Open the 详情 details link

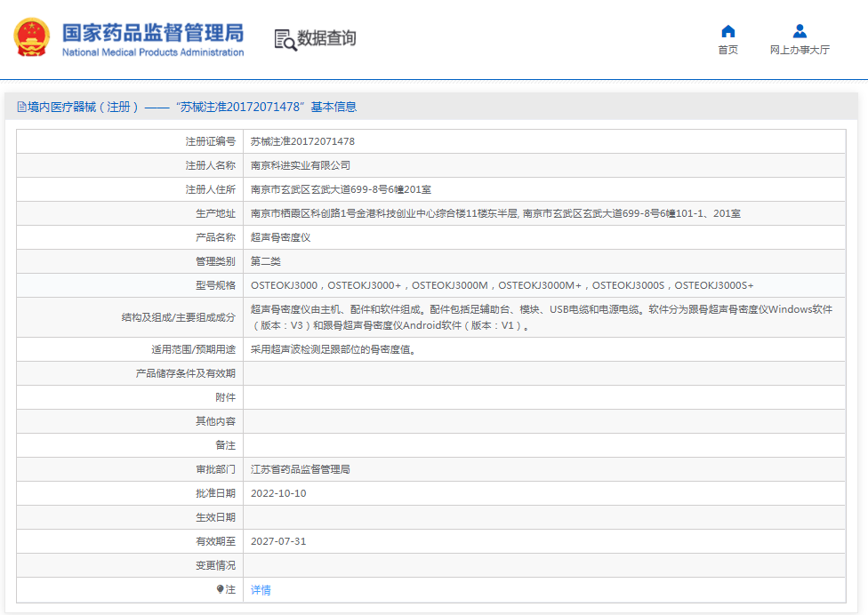[x=261, y=589]
